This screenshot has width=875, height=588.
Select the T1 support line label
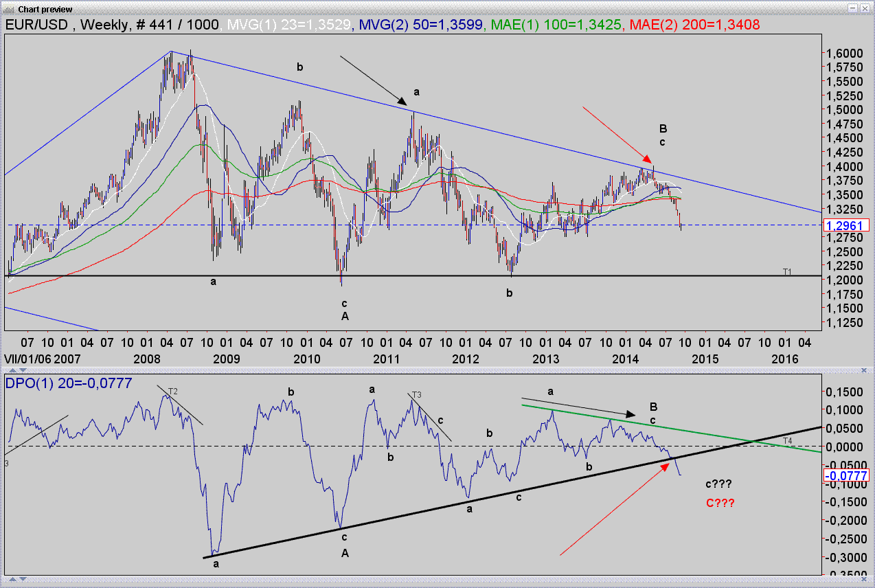(x=787, y=272)
